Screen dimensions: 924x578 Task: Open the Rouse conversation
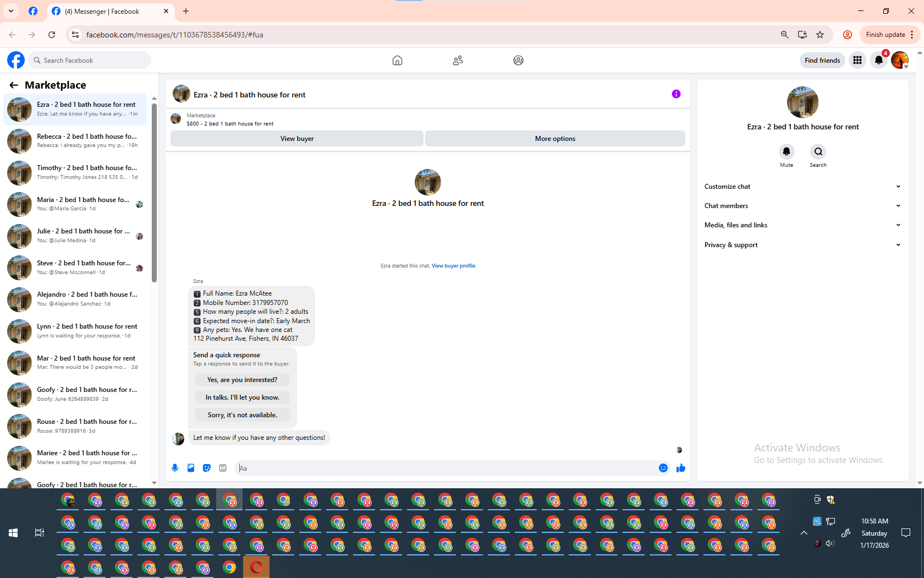click(75, 426)
